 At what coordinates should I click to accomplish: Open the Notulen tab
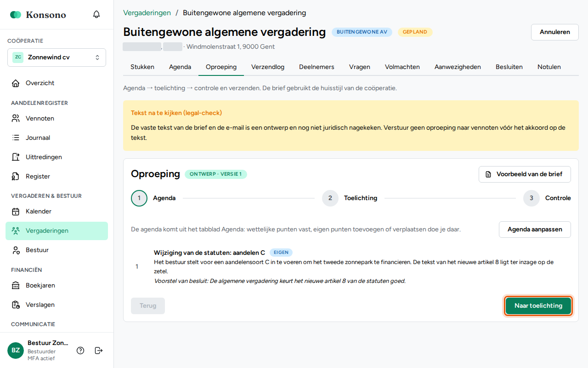tap(549, 67)
